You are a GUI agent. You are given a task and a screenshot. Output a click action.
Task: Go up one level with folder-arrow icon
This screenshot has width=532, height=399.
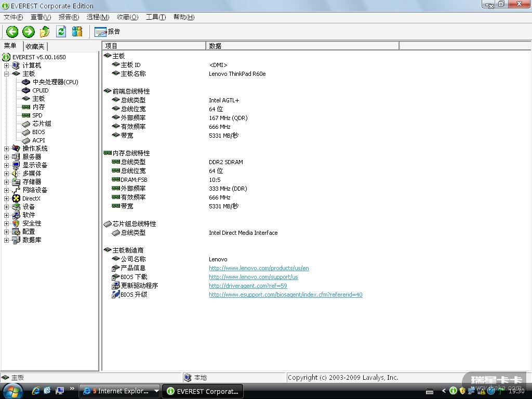point(45,32)
